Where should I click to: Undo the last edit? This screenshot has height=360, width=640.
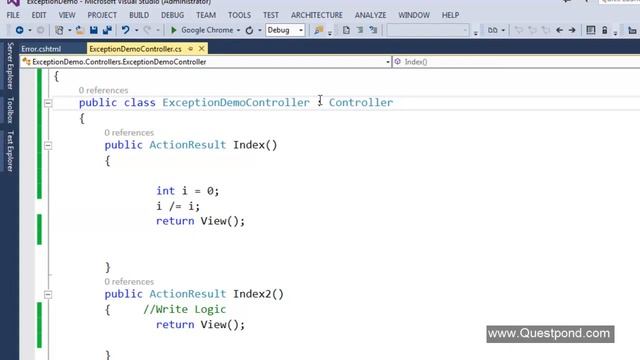coord(126,30)
